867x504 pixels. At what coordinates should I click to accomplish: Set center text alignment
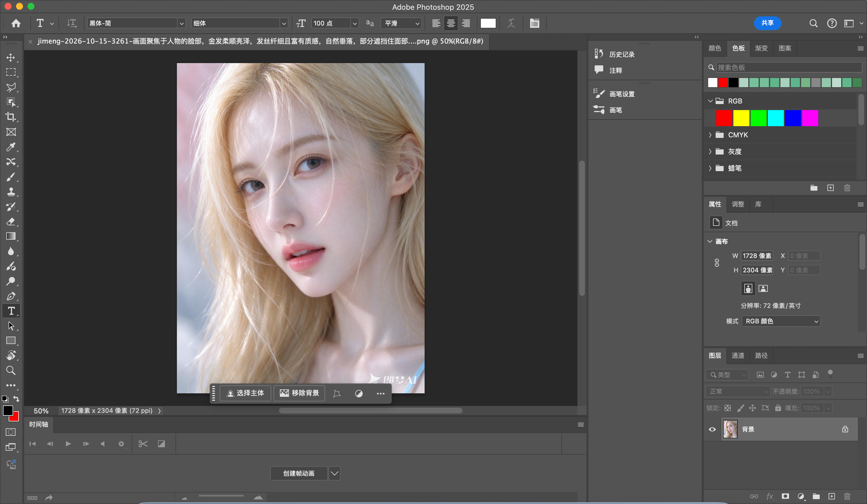coord(451,23)
